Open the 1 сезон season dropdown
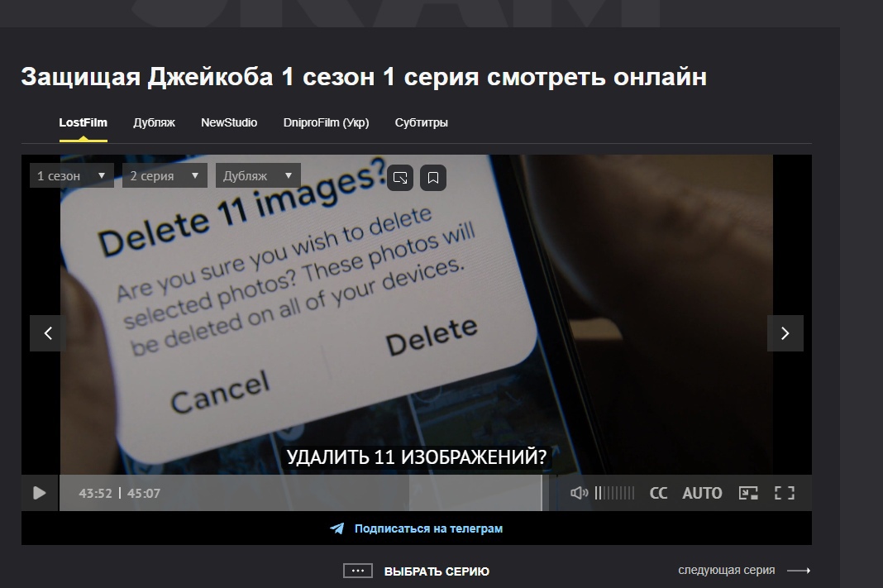Screen dimensions: 883x588 [x=72, y=175]
